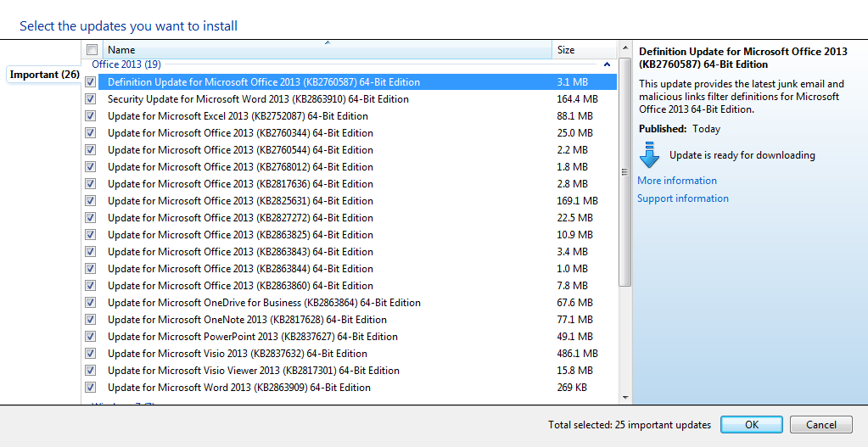Click the OK button
The image size is (868, 447).
click(x=751, y=424)
